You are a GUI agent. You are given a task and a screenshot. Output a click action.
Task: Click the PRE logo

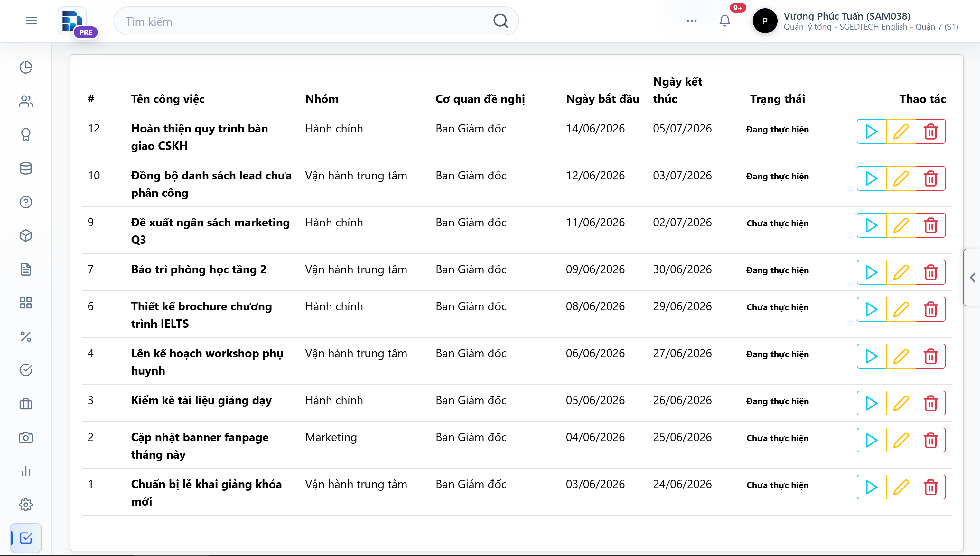pyautogui.click(x=78, y=22)
